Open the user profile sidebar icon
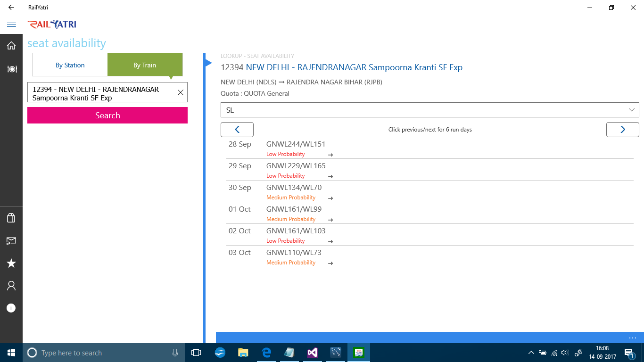Screen dimensions: 644x362 (x=11, y=286)
